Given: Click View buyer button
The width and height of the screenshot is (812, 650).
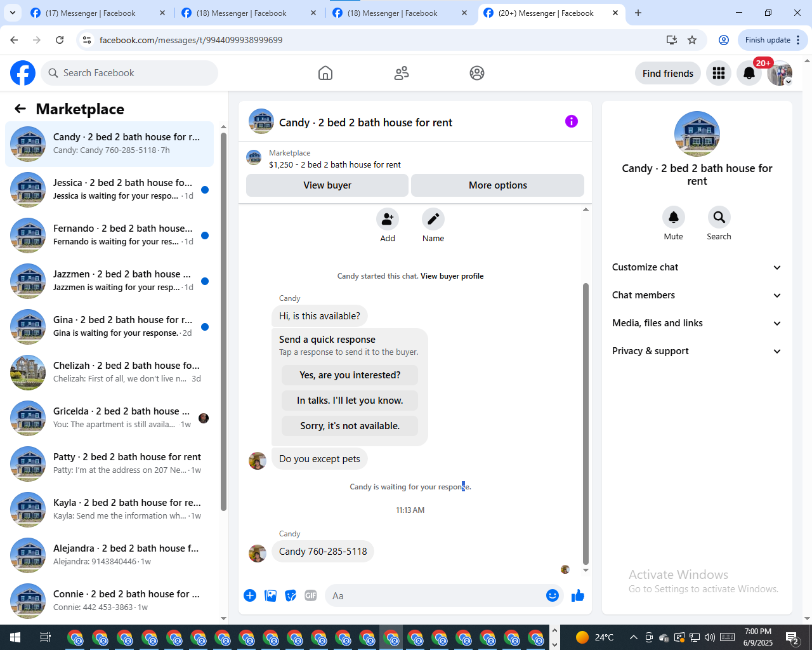Looking at the screenshot, I should click(327, 185).
